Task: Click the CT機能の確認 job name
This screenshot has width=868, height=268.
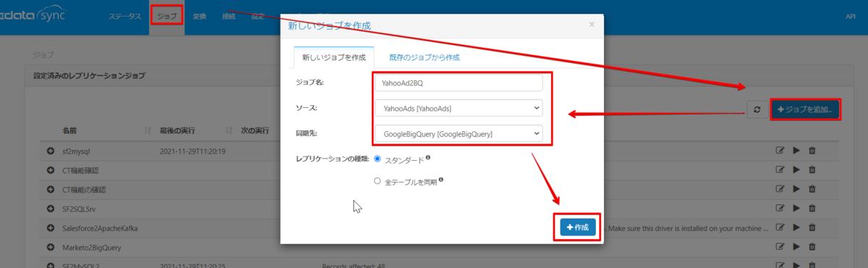Action: point(84,190)
